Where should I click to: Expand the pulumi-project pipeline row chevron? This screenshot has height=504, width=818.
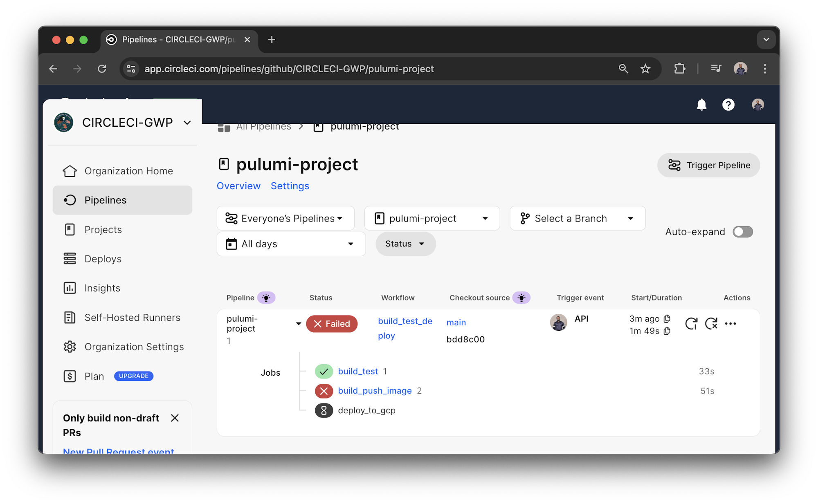298,323
